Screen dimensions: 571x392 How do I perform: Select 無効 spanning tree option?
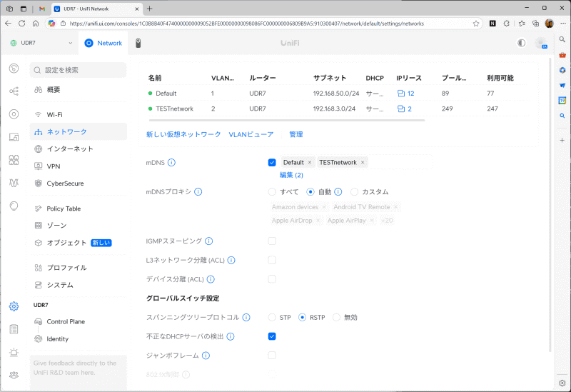coord(336,317)
